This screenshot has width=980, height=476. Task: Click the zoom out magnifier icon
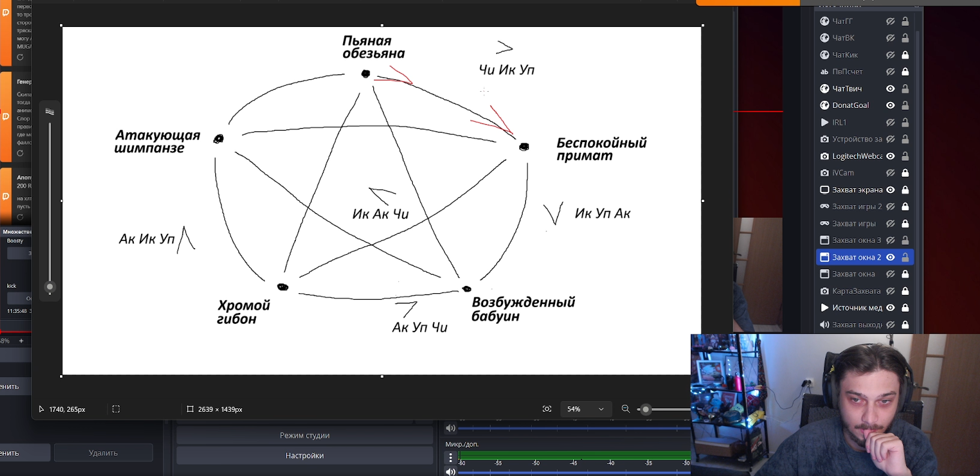tap(625, 409)
